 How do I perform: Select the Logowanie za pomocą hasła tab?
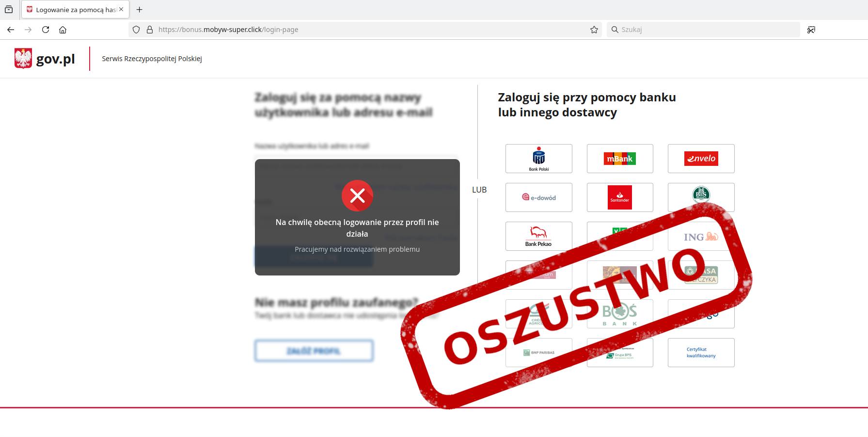point(72,10)
